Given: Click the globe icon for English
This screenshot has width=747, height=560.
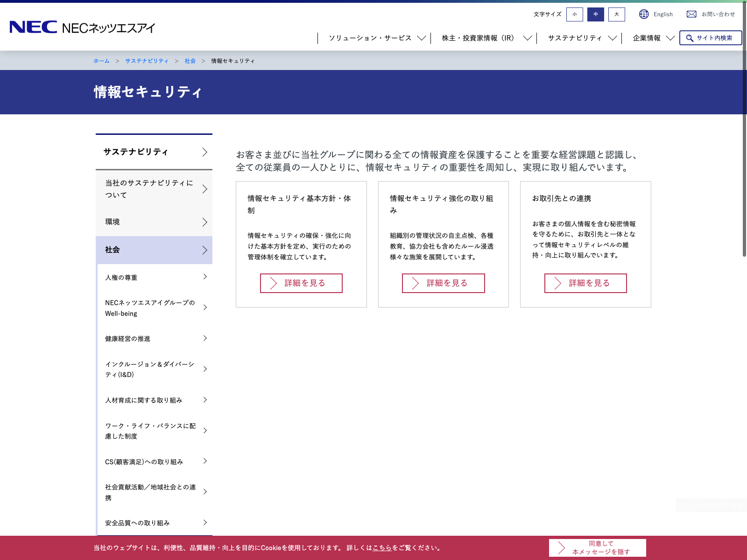Looking at the screenshot, I should (x=644, y=14).
